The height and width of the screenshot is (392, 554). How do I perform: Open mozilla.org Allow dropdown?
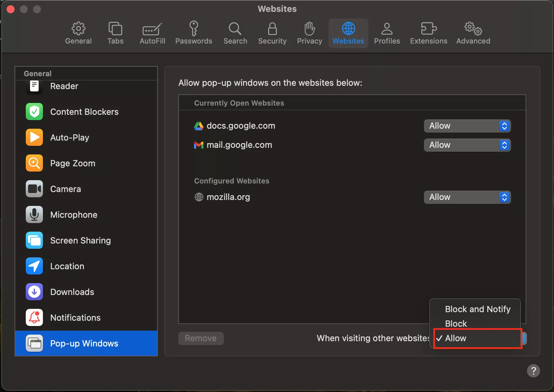point(467,197)
